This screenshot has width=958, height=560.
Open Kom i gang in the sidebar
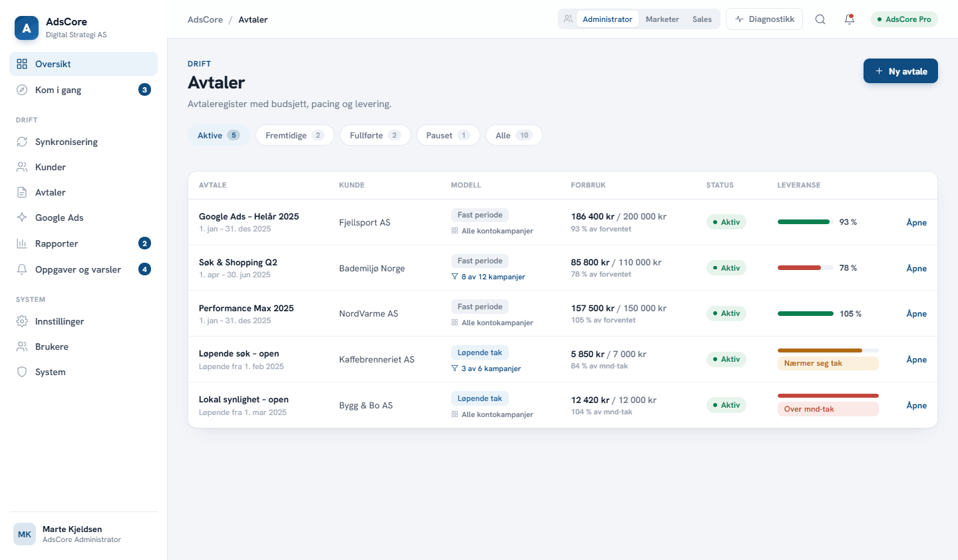click(x=83, y=90)
